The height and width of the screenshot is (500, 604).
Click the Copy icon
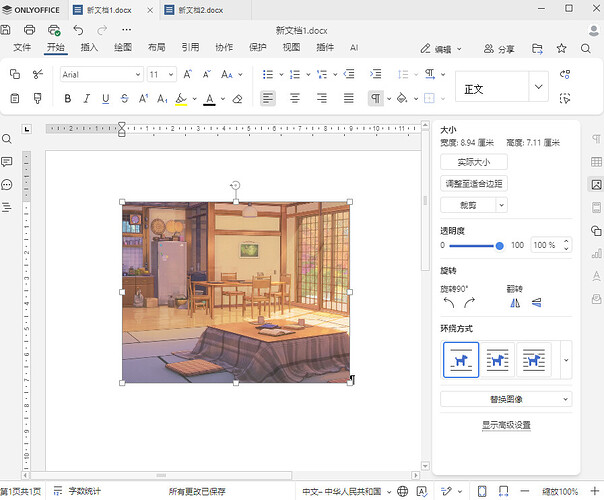click(x=15, y=74)
